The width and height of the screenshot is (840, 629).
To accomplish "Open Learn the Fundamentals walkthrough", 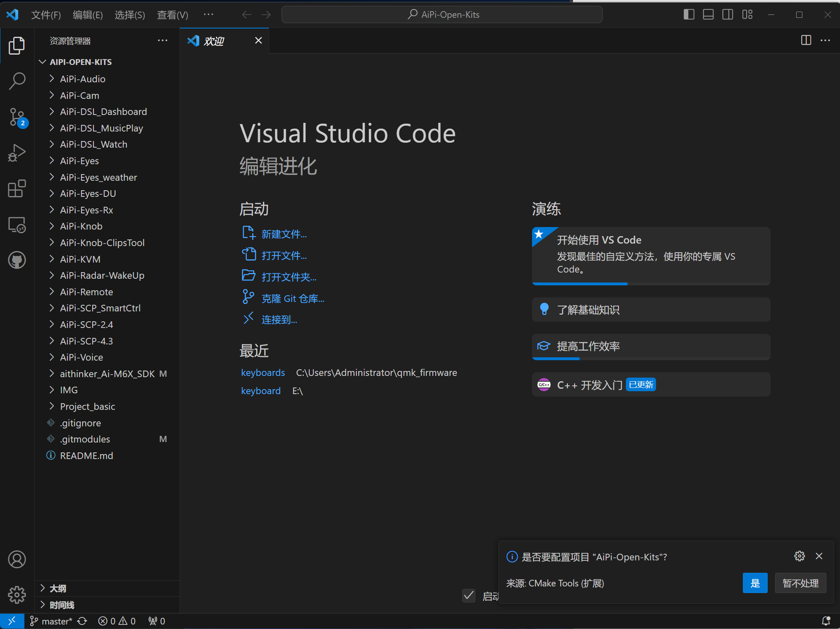I will [651, 310].
